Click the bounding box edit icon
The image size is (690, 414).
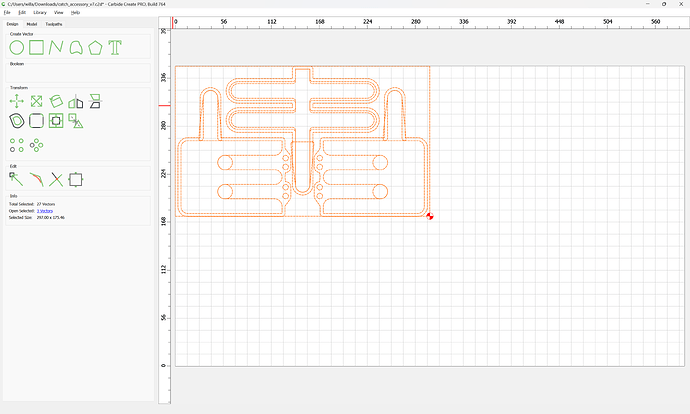(x=76, y=180)
